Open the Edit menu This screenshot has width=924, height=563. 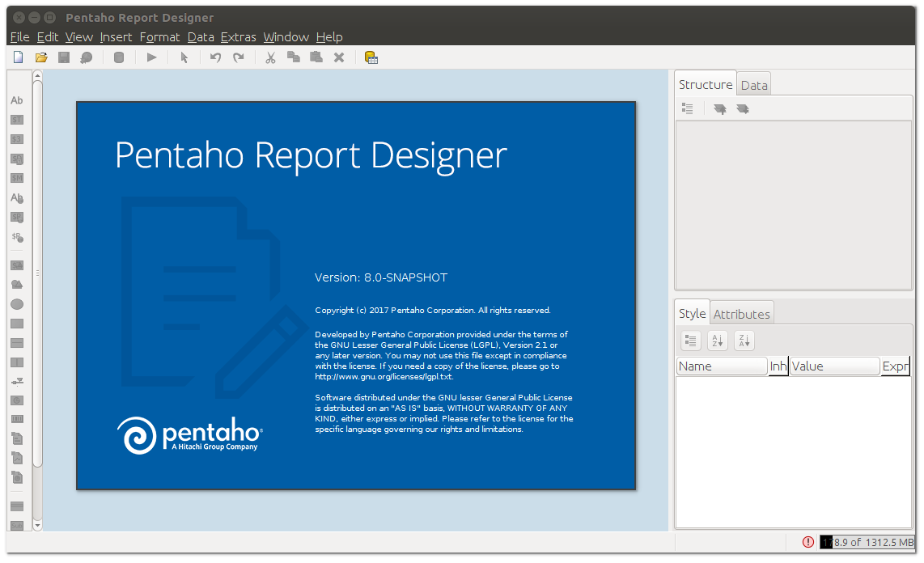point(47,37)
